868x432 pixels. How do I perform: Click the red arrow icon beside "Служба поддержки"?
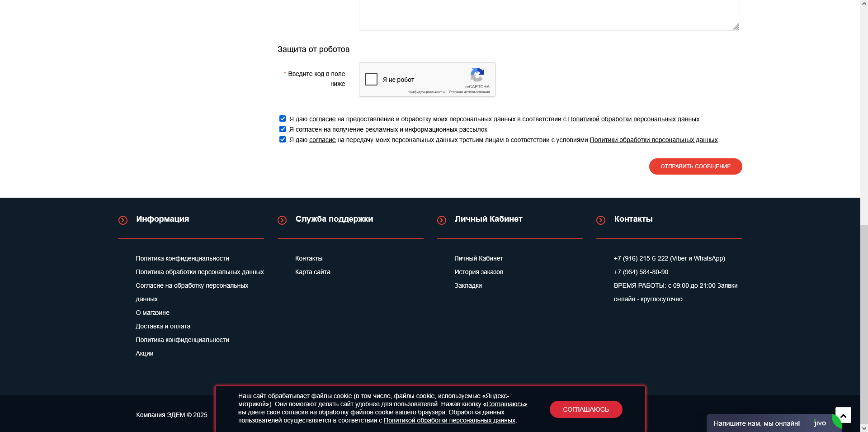click(x=283, y=220)
